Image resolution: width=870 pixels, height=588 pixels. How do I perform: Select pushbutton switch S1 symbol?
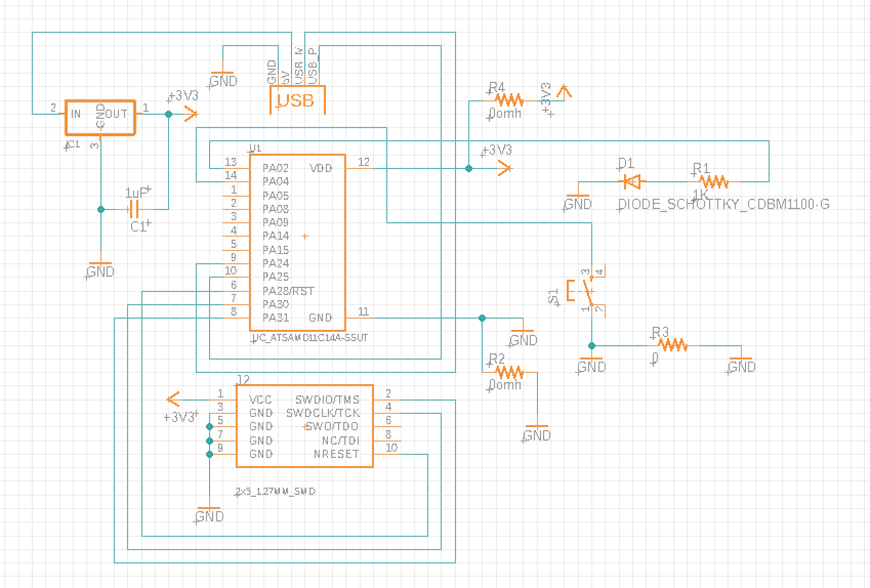[586, 292]
